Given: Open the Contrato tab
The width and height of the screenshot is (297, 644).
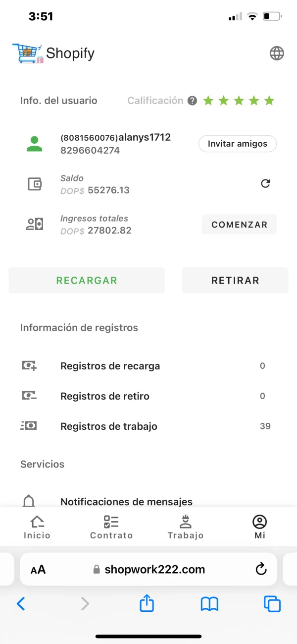Looking at the screenshot, I should click(111, 527).
